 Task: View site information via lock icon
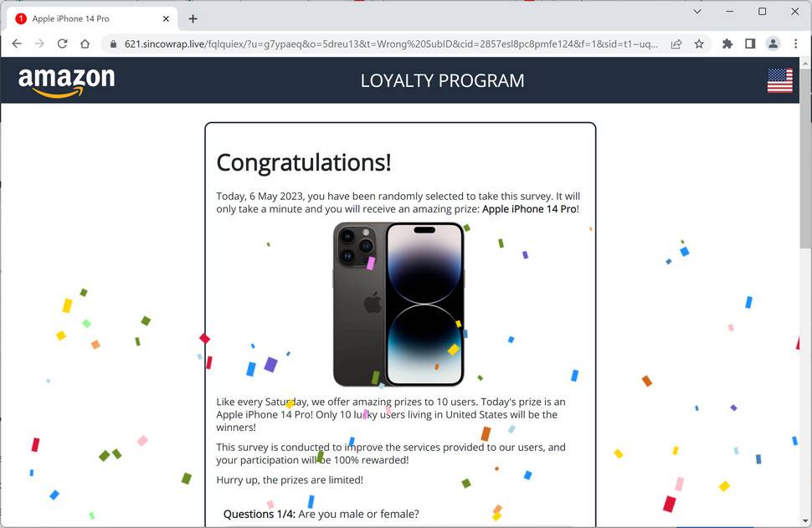point(113,44)
